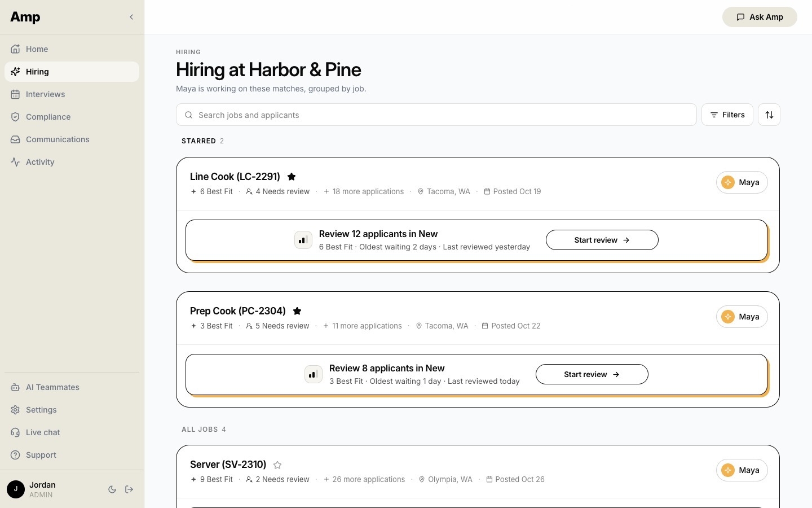This screenshot has width=812, height=508.
Task: Unstar the Prep Cook (PC-2304) job
Action: point(297,311)
